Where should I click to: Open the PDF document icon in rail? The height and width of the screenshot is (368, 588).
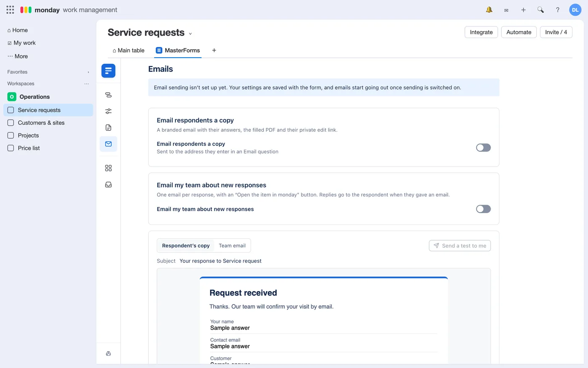(x=108, y=128)
